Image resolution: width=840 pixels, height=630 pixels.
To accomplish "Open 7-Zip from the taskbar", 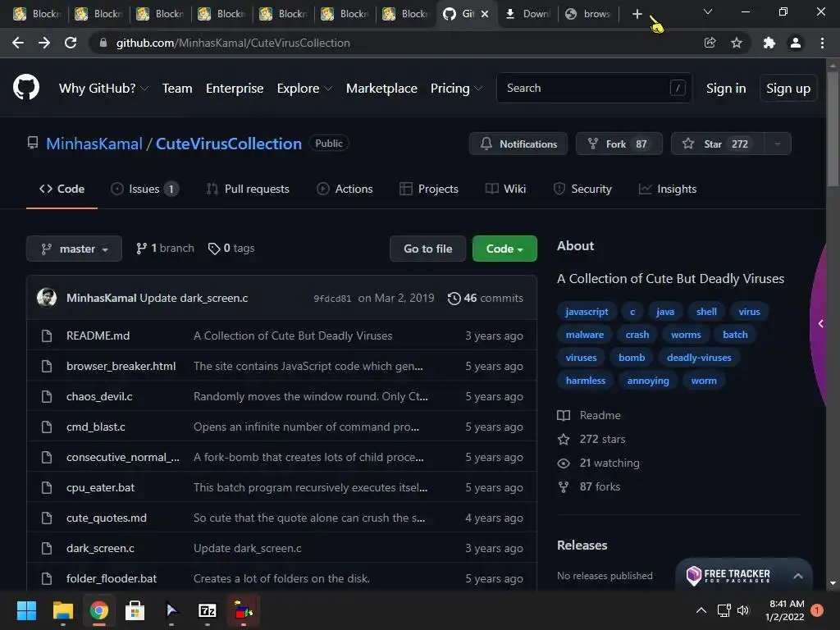I will click(208, 610).
